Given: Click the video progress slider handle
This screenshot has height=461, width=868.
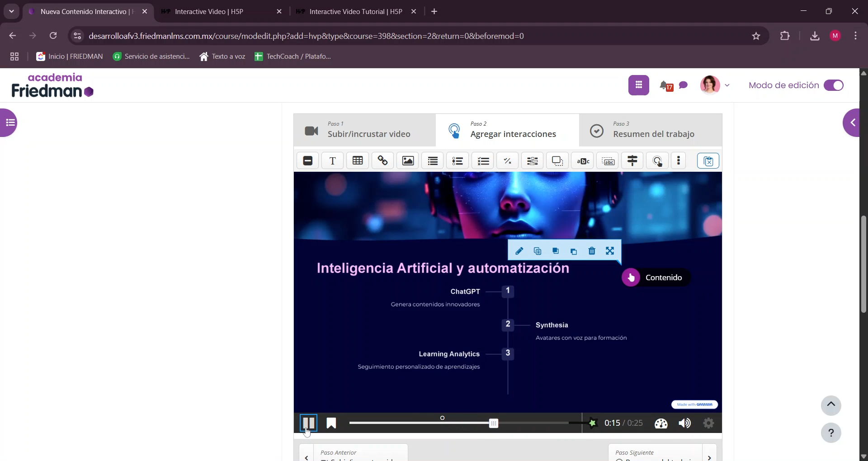Looking at the screenshot, I should [x=494, y=423].
